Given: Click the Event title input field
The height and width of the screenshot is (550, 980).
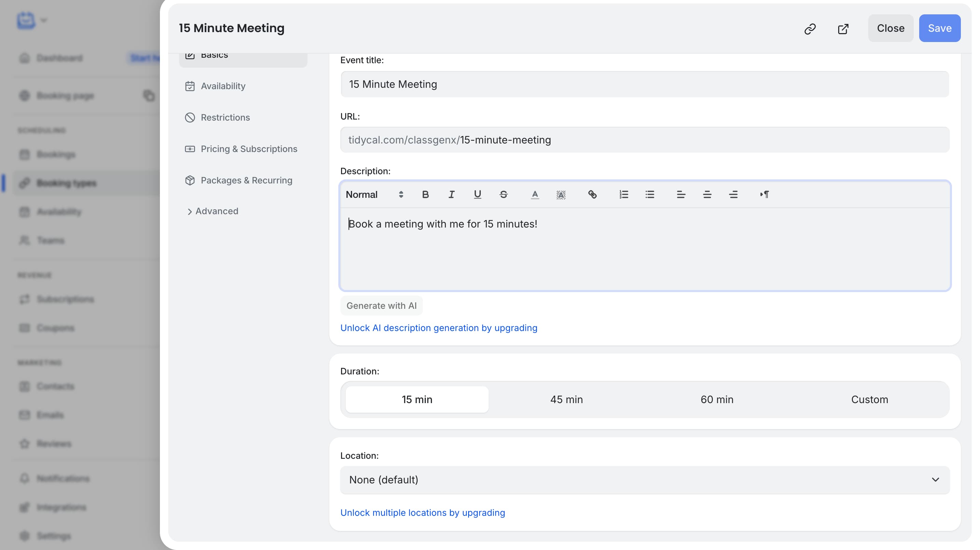Looking at the screenshot, I should (x=645, y=84).
